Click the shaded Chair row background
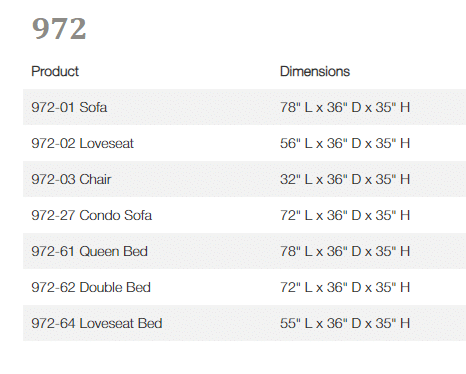Screen dimensions: 466x374 244,179
